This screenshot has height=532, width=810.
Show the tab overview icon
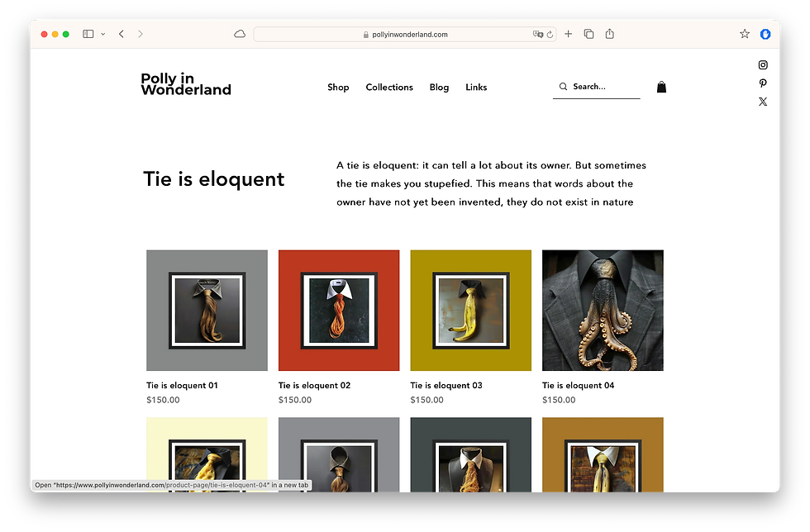click(x=588, y=34)
